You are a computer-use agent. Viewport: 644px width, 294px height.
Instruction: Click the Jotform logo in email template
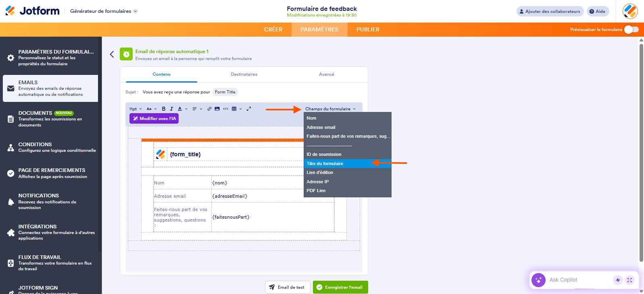160,154
